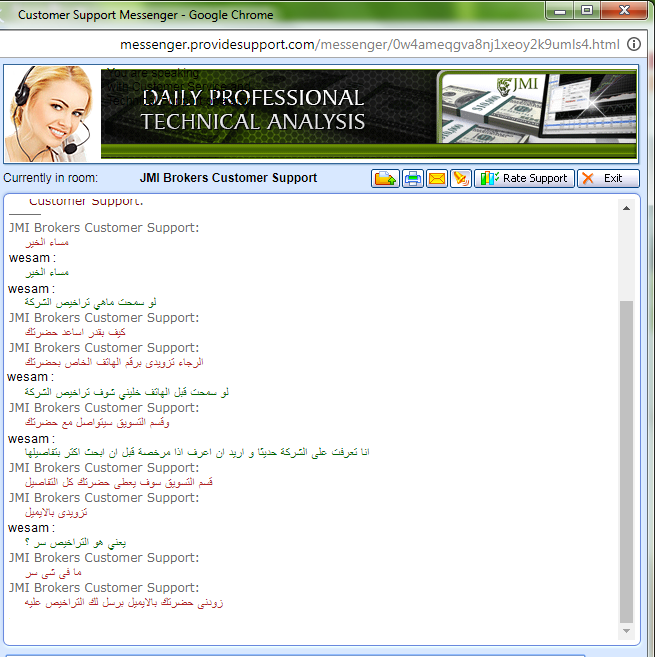Image resolution: width=655 pixels, height=657 pixels.
Task: Click the messenger.providesupport.com address bar
Action: (370, 44)
